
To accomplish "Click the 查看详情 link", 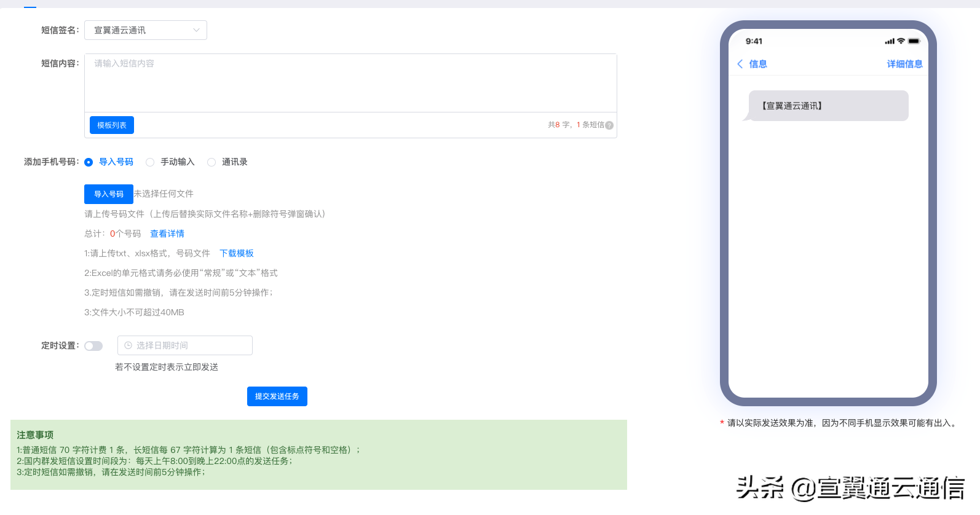I will tap(167, 234).
